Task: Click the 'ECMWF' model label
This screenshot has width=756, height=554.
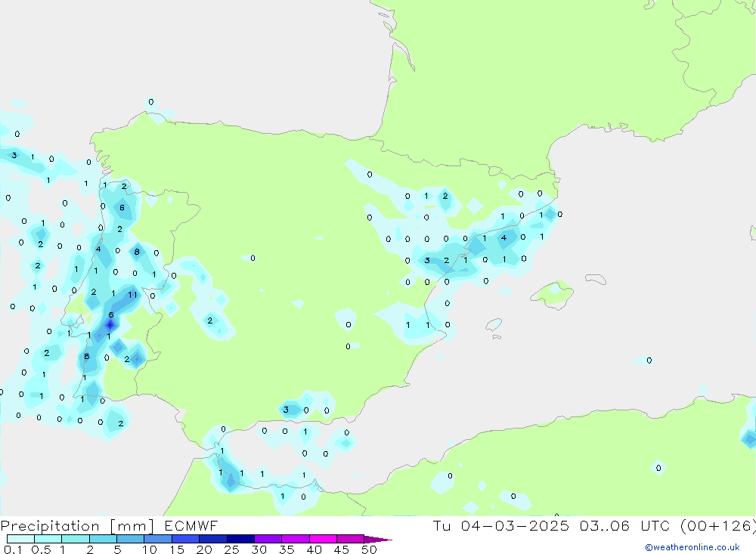Action: click(x=191, y=525)
